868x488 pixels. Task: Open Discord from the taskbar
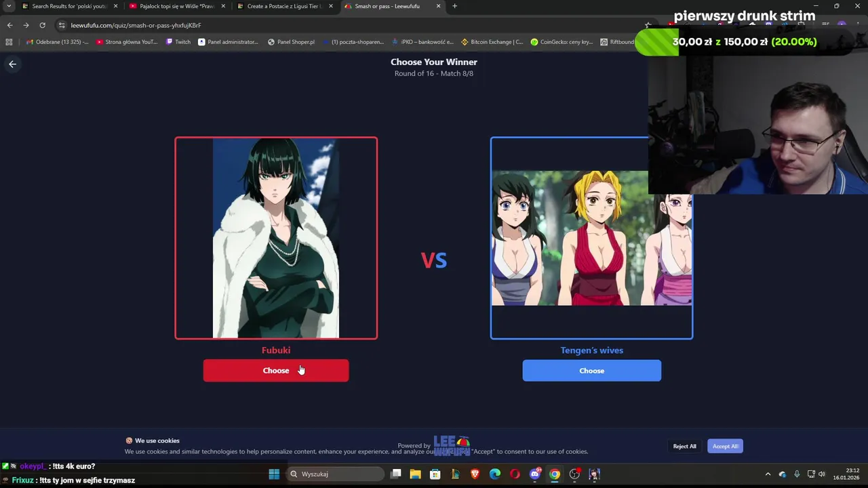[535, 474]
